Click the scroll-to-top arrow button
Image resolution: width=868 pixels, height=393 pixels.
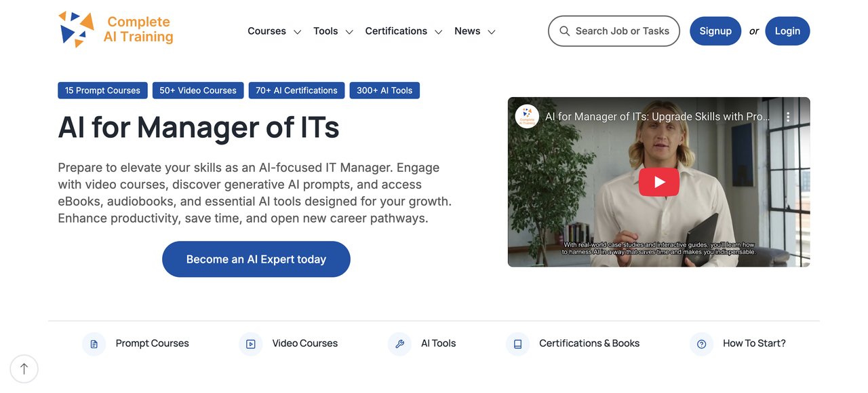tap(24, 369)
